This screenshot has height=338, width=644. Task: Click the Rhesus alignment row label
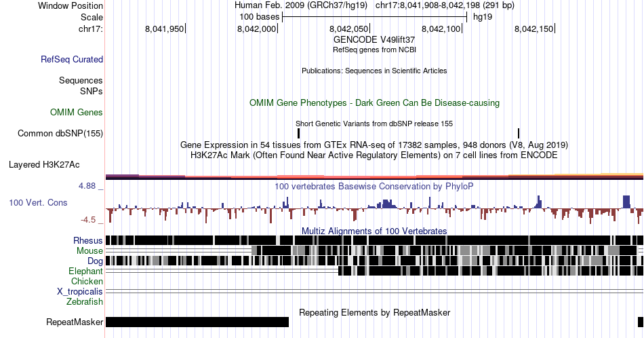click(x=88, y=240)
